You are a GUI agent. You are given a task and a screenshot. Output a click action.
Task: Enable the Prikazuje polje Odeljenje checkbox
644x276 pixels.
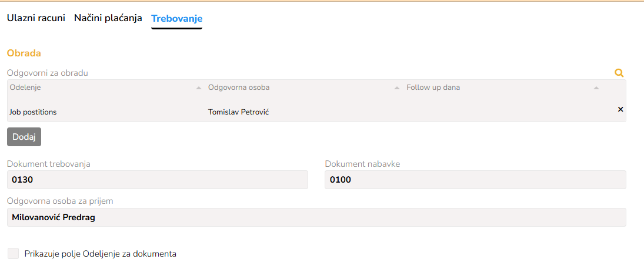pos(13,254)
